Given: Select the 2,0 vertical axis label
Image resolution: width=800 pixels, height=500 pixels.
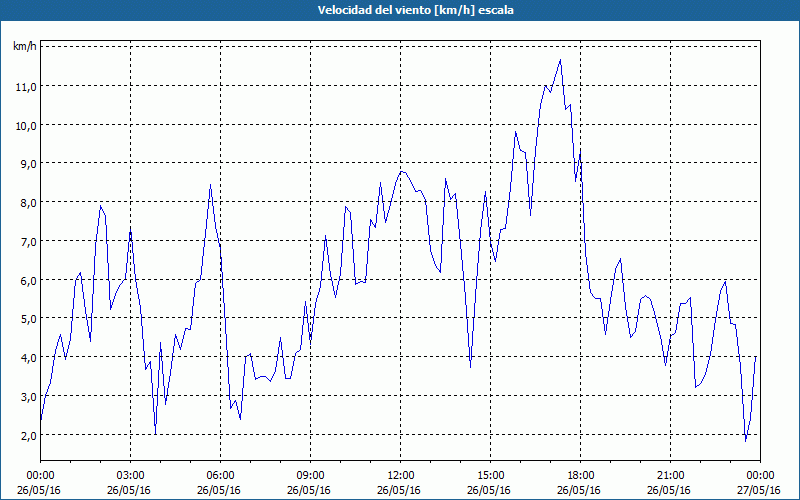Looking at the screenshot, I should coord(28,436).
